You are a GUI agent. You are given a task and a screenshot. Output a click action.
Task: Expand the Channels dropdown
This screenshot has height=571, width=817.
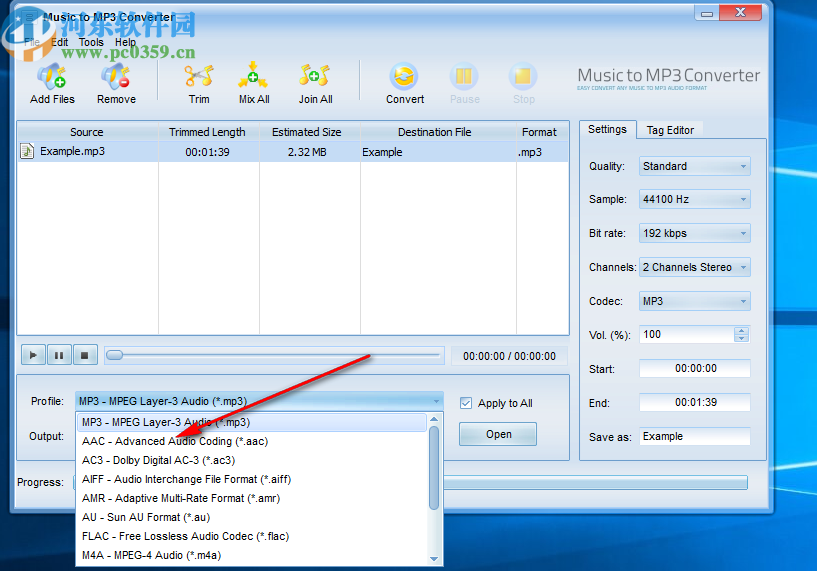(x=743, y=267)
